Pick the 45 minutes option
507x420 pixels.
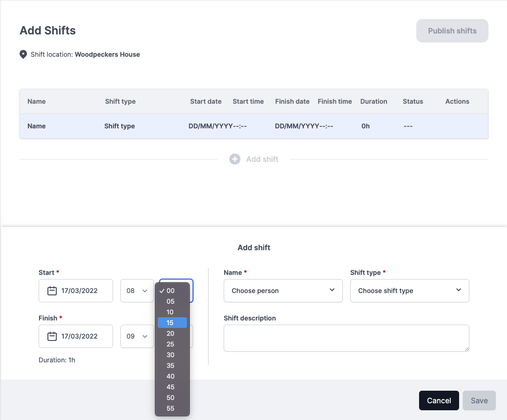click(x=172, y=387)
